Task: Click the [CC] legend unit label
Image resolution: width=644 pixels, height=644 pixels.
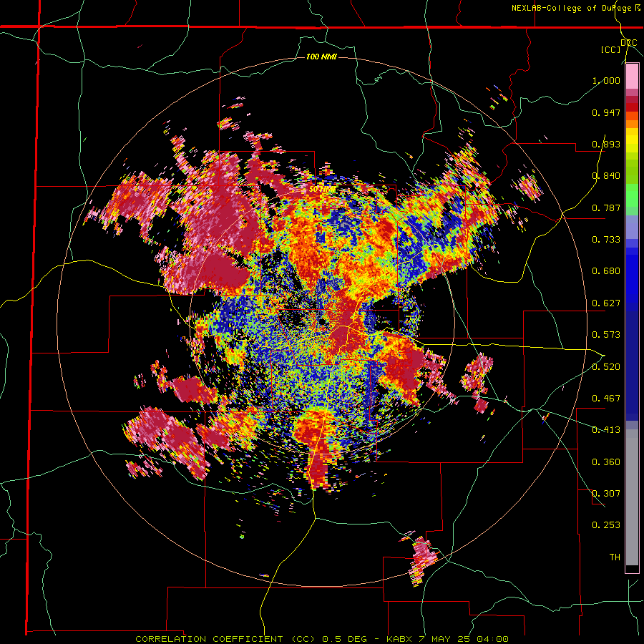Action: (611, 49)
